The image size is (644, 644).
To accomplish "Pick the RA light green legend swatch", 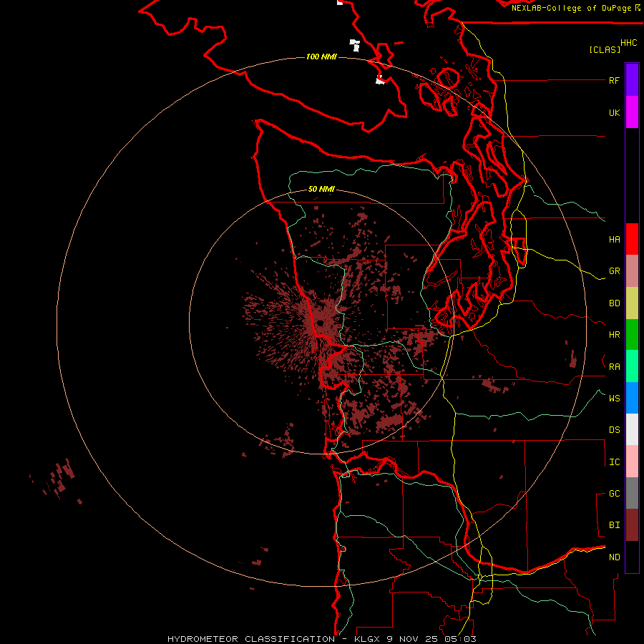I will [x=632, y=366].
